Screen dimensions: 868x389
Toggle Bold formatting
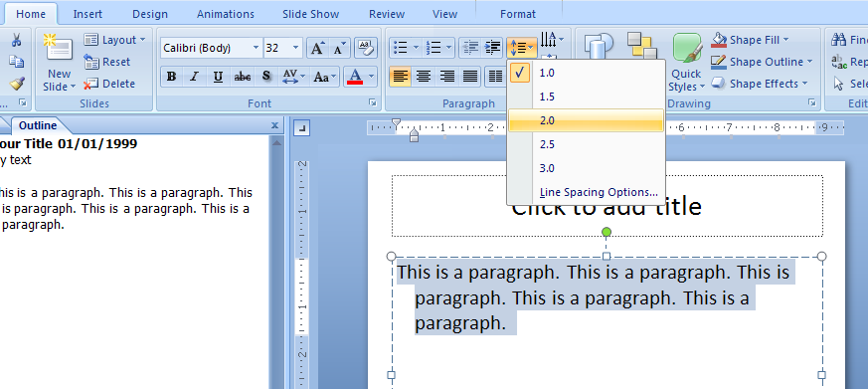point(172,77)
